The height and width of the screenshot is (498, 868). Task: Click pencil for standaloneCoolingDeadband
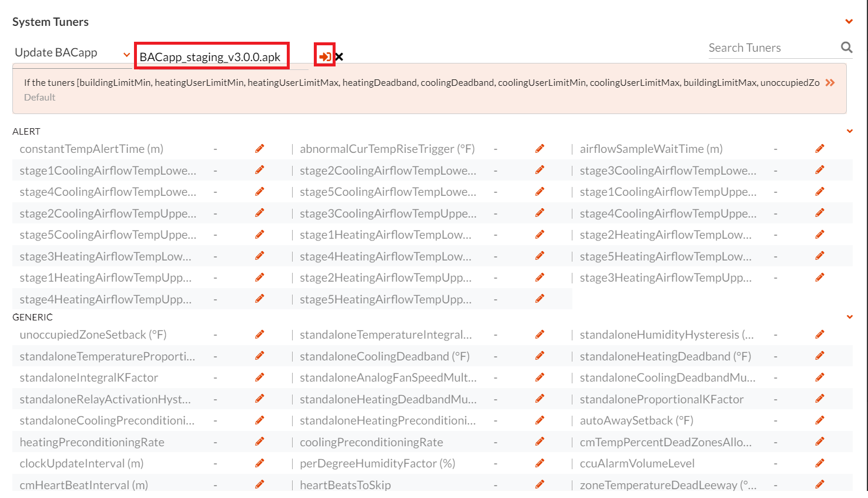(x=539, y=356)
